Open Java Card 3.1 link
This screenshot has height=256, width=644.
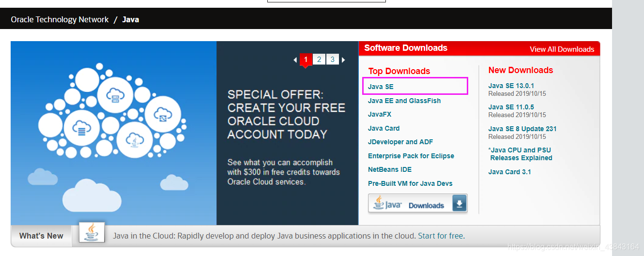(x=509, y=172)
